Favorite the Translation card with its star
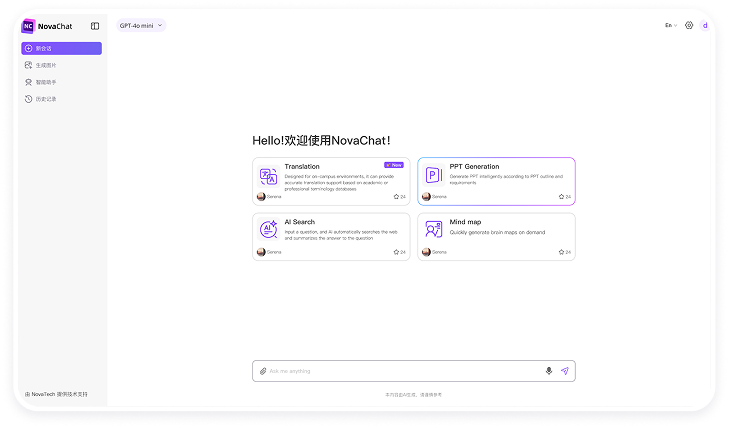Image resolution: width=729 pixels, height=429 pixels. pyautogui.click(x=396, y=197)
